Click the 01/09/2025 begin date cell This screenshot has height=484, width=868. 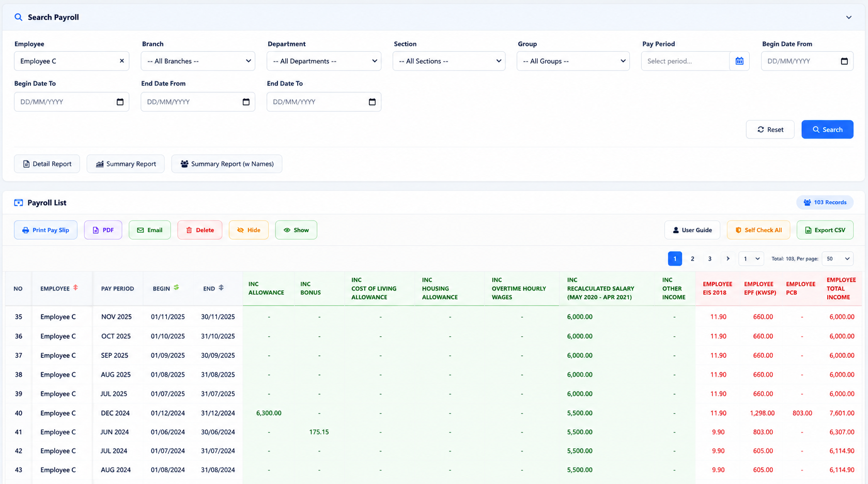[x=167, y=355]
